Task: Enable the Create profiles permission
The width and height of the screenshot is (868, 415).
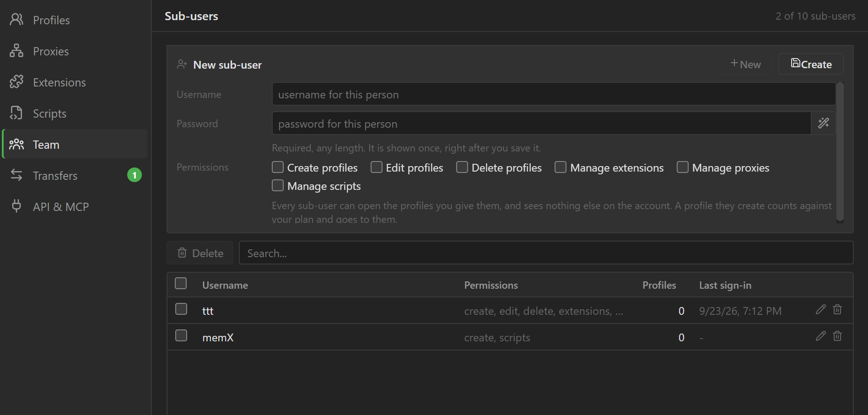Action: 278,167
